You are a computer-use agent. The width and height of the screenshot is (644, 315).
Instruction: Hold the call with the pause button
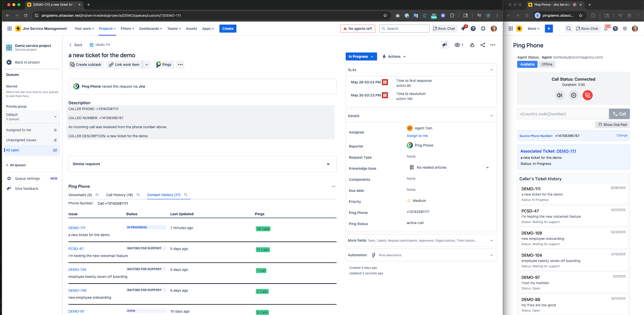pyautogui.click(x=573, y=95)
